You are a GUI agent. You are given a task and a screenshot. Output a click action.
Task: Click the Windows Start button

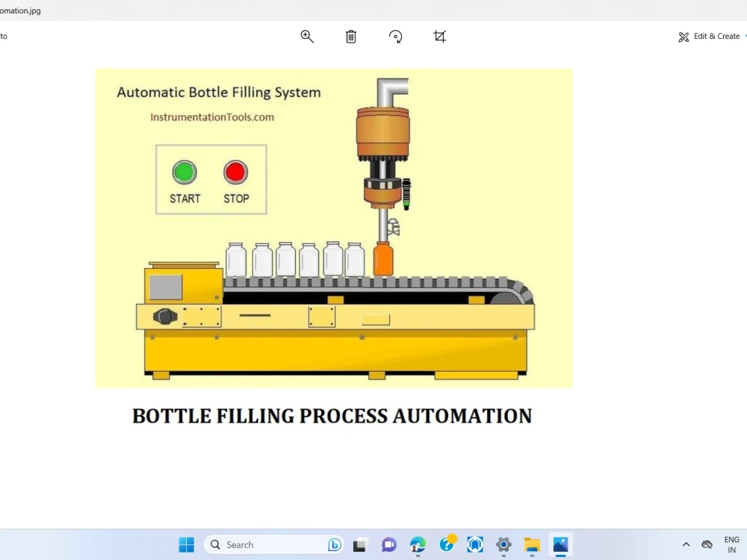tap(186, 544)
